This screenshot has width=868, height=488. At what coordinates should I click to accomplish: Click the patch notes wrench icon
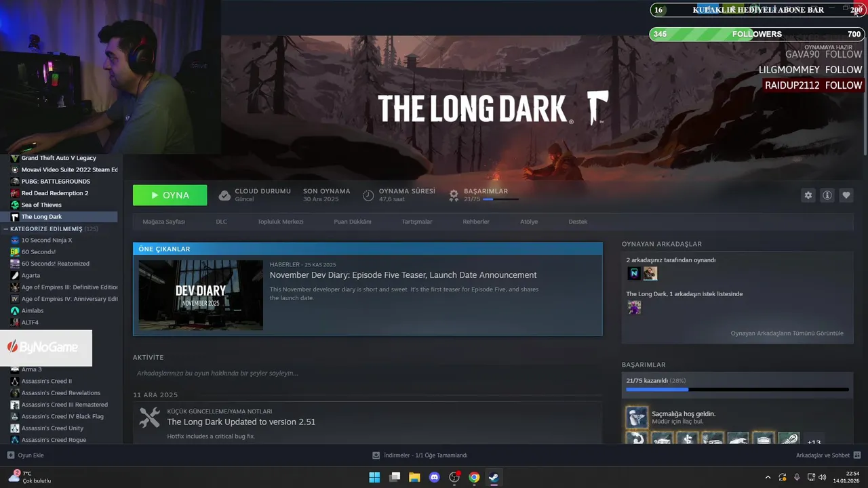(149, 418)
